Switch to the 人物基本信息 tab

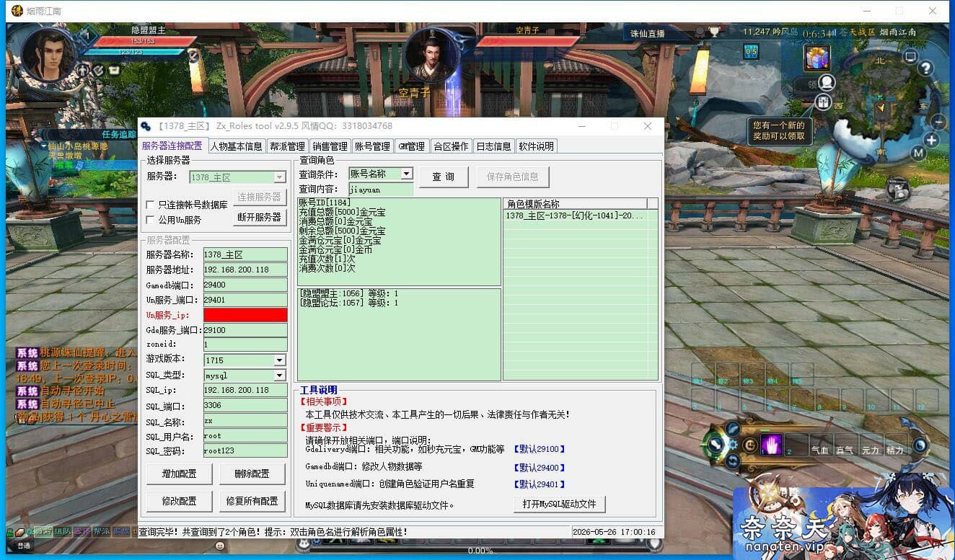coord(237,146)
